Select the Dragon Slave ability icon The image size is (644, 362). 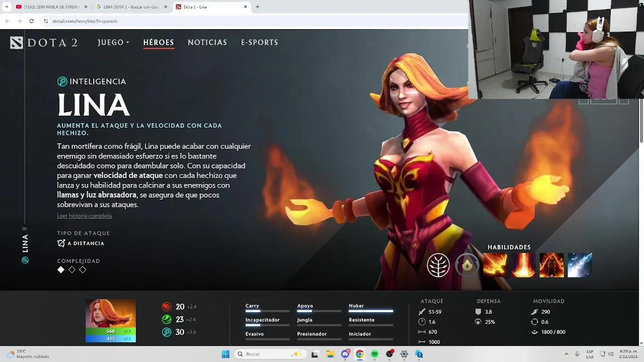(x=495, y=265)
